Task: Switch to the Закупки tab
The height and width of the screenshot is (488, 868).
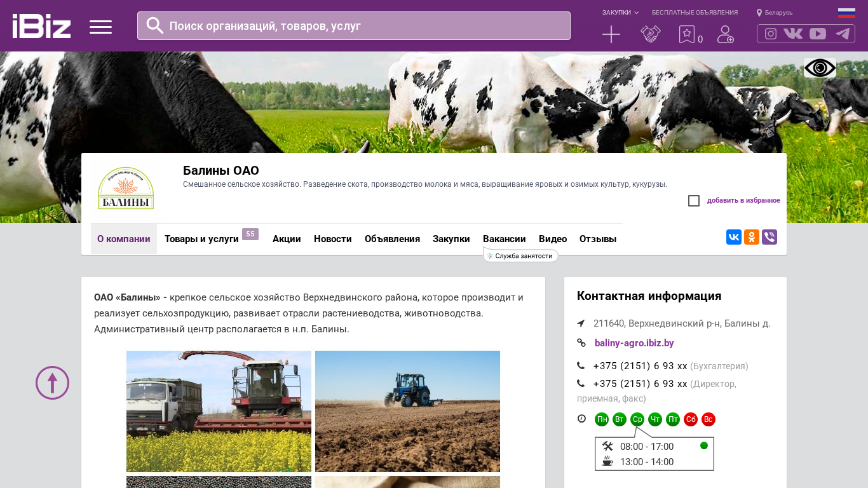Action: pos(451,239)
